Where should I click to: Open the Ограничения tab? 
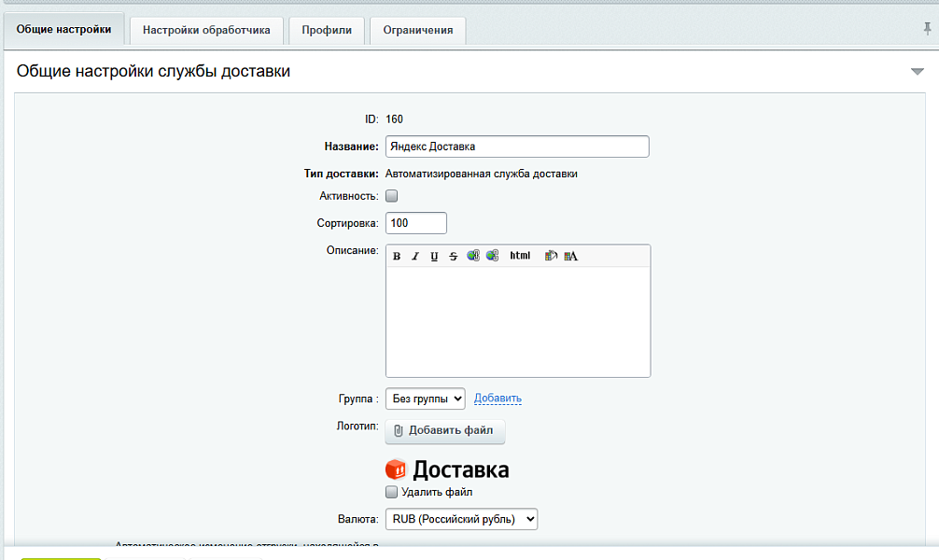click(x=417, y=30)
